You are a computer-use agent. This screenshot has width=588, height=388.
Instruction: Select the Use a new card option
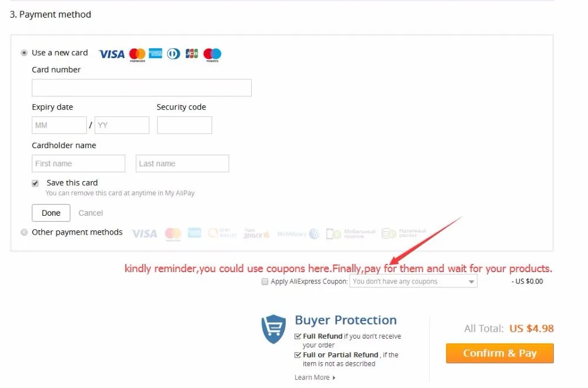pyautogui.click(x=24, y=53)
